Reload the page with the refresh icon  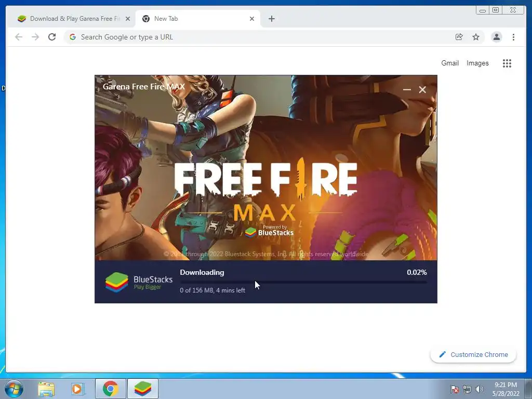tap(52, 37)
